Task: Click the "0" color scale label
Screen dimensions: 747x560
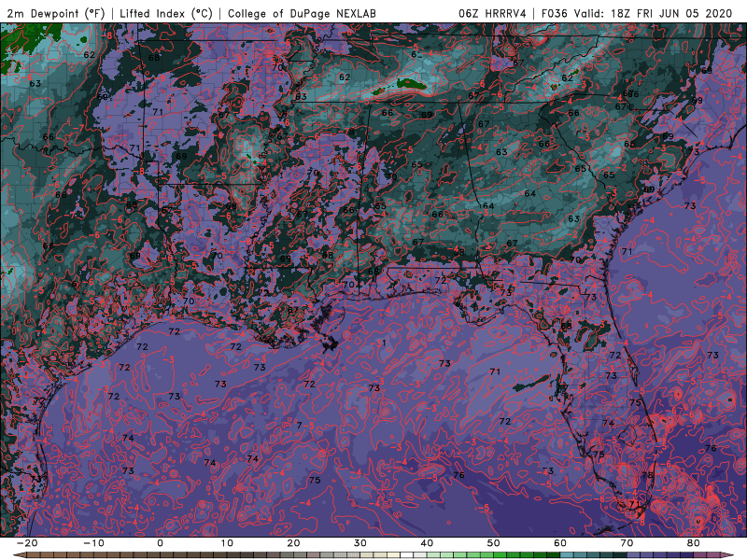Action: (x=160, y=543)
